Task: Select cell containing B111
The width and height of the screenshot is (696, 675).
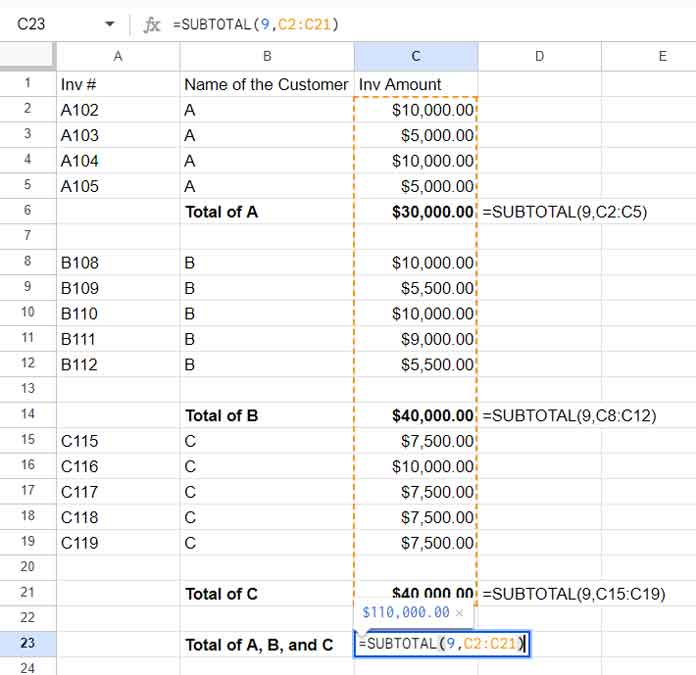Action: coord(118,339)
